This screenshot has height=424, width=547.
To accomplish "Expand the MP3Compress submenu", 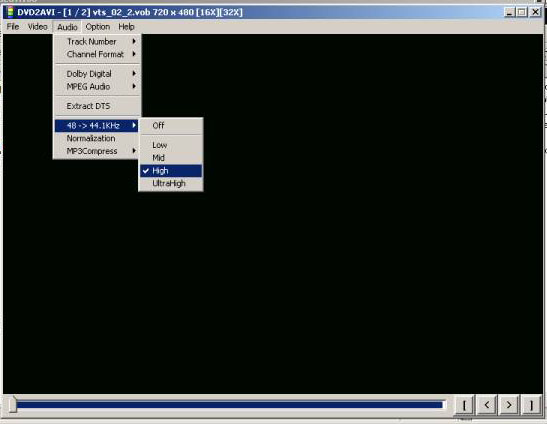I will click(97, 151).
